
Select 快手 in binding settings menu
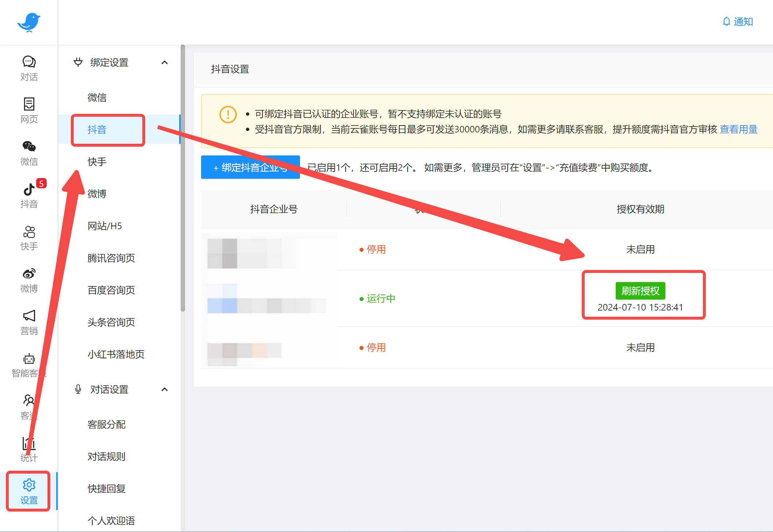[x=97, y=162]
